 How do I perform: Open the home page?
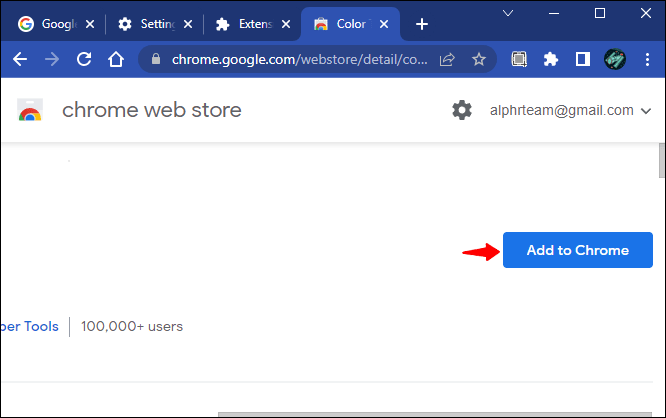pyautogui.click(x=116, y=59)
